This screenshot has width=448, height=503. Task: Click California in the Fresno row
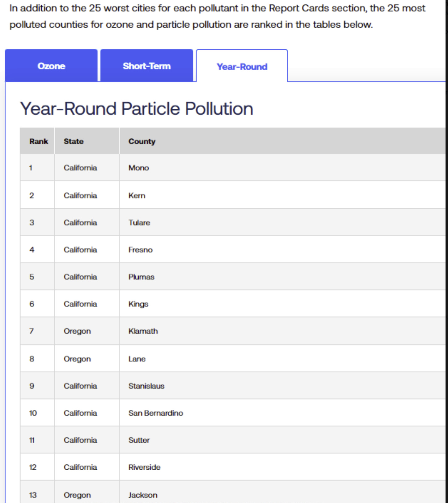tap(80, 250)
